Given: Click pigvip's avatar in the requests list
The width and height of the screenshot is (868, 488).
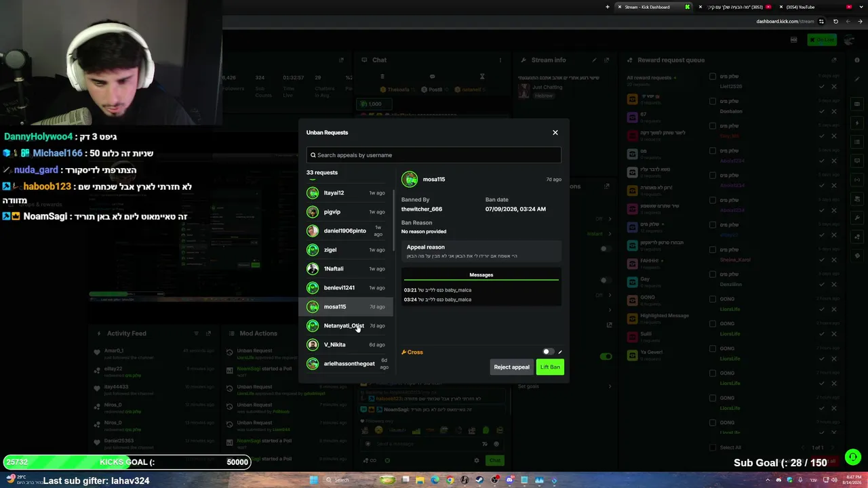Looking at the screenshot, I should [313, 212].
